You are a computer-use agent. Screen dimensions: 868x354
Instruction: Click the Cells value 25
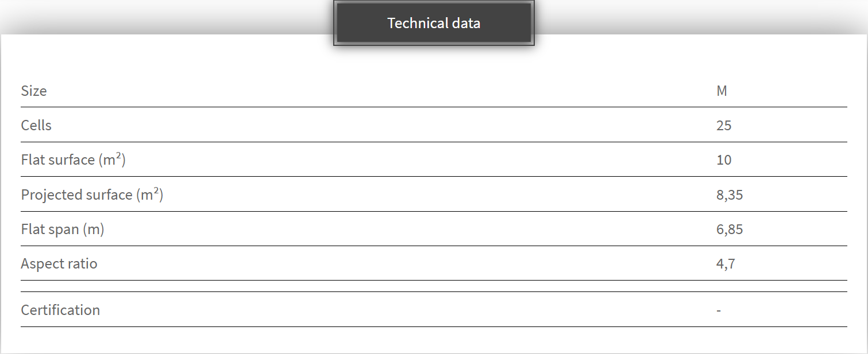tap(724, 125)
